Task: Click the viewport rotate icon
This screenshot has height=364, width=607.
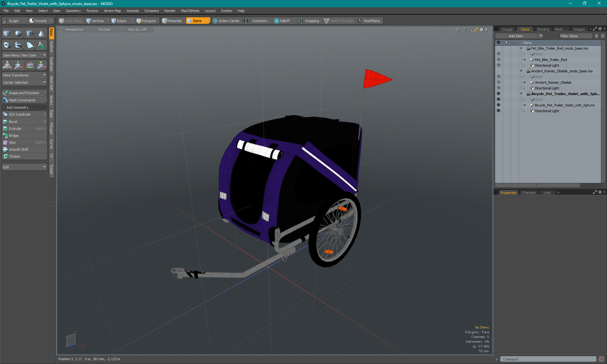Action: pyautogui.click(x=464, y=30)
